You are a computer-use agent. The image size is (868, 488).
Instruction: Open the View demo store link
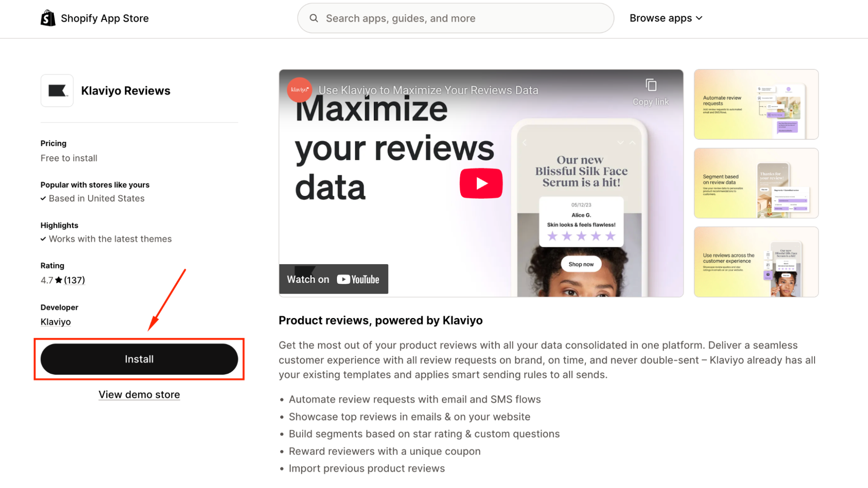(x=139, y=395)
